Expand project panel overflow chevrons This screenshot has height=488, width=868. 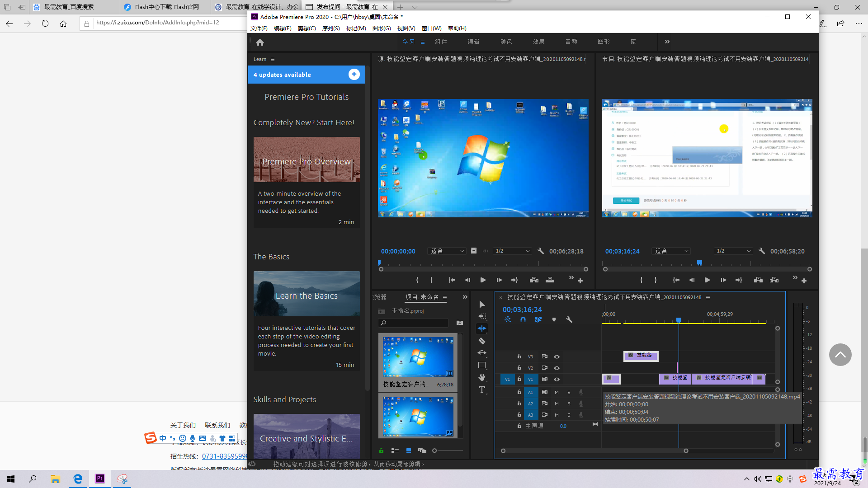click(x=465, y=297)
